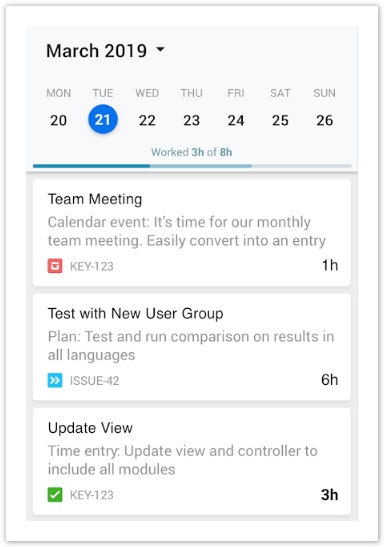Image resolution: width=384 pixels, height=547 pixels.
Task: Select Monday 20 in the week strip
Action: 58,120
